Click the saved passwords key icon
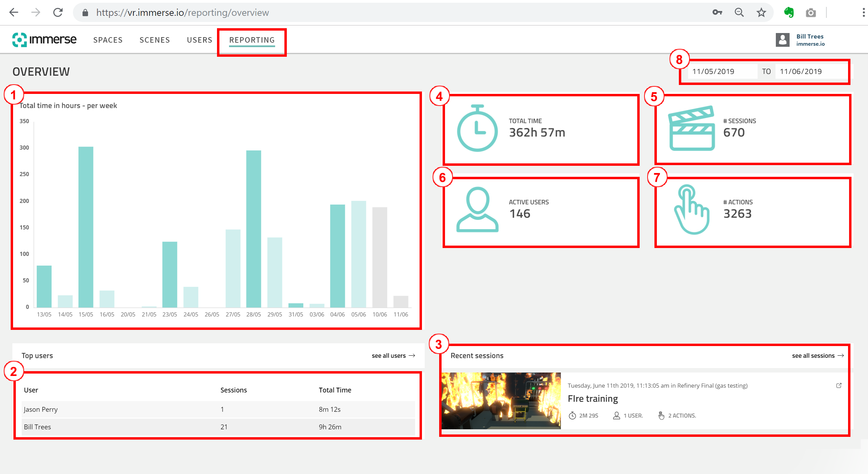This screenshot has width=868, height=474. pos(717,13)
